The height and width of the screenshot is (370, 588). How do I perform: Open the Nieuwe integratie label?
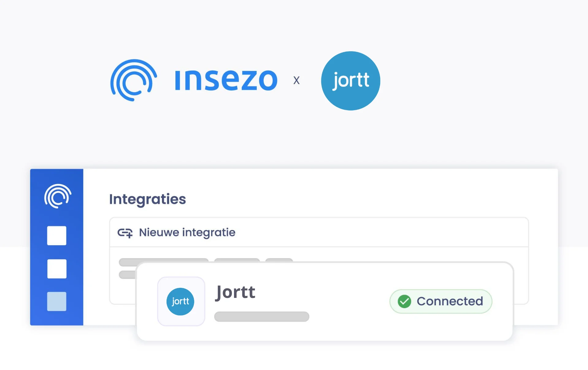coord(187,233)
